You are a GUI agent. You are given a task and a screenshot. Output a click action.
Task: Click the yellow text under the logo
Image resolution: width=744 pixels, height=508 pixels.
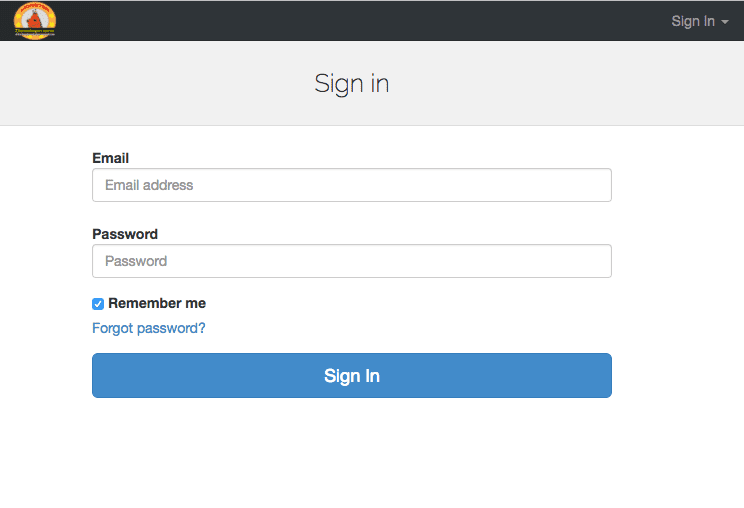coord(35,31)
